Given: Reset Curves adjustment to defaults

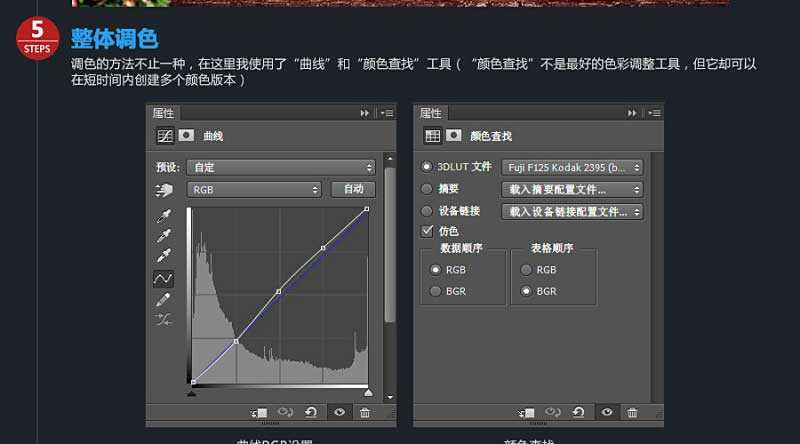Looking at the screenshot, I should coord(312,412).
